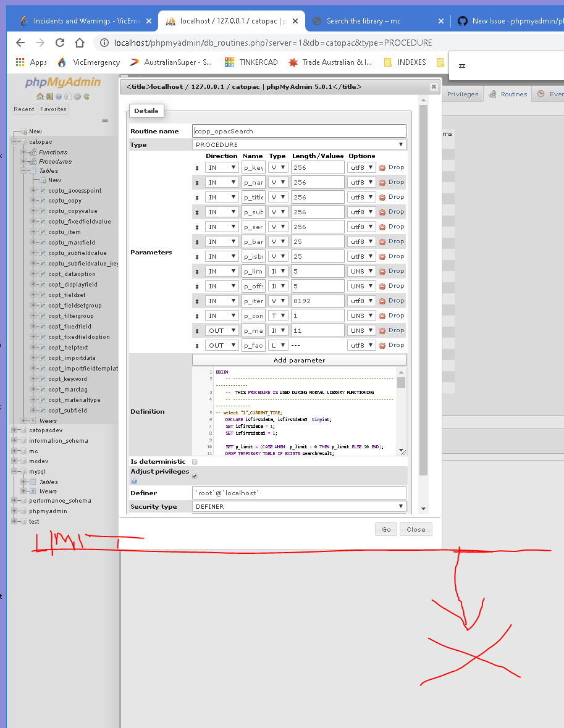Screen dimensions: 564x728
Task: Open Security type dropdown showing DEFINER
Action: click(x=299, y=506)
